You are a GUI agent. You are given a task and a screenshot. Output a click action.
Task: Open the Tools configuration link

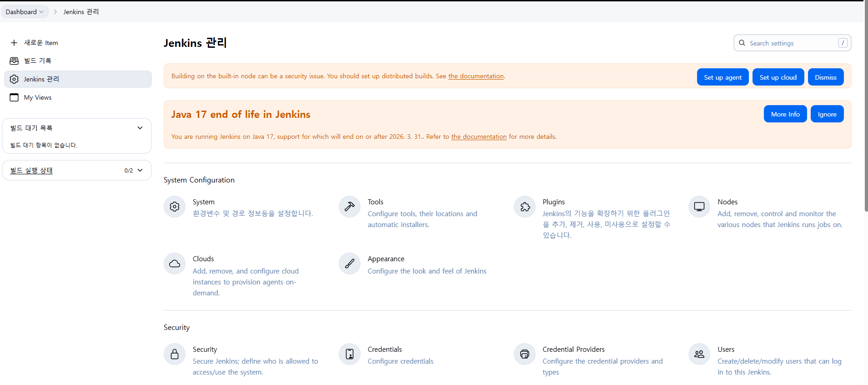375,202
